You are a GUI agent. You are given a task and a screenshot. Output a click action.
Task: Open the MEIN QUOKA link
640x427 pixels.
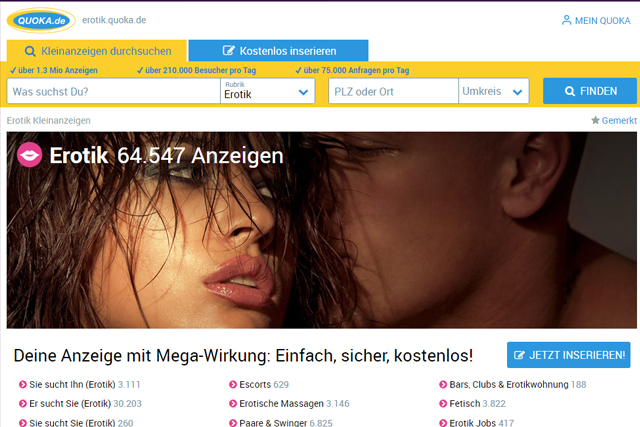596,20
